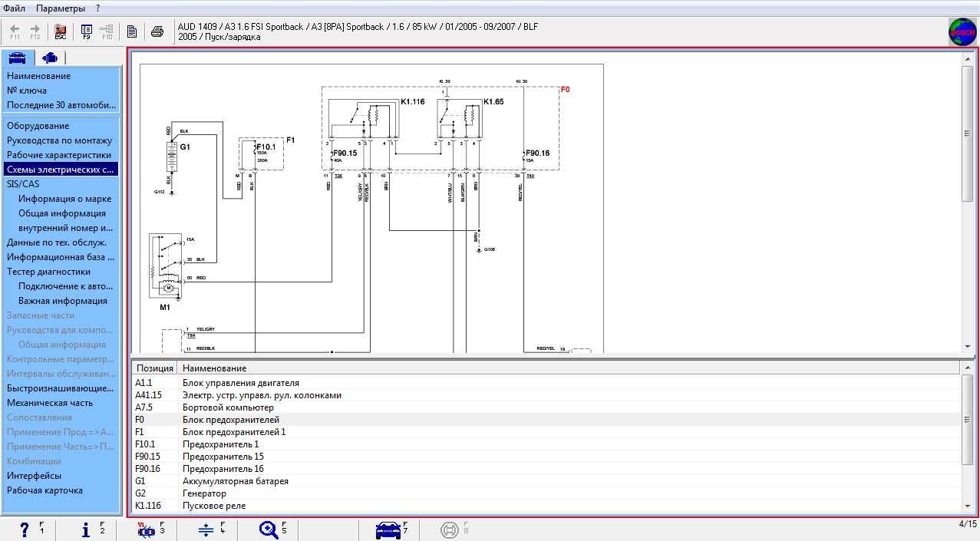Click the ESC exit toolbar icon
The width and height of the screenshot is (980, 541).
click(61, 31)
